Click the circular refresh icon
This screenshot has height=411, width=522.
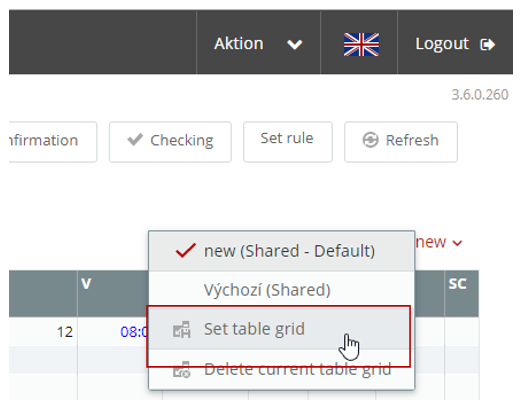[x=370, y=140]
